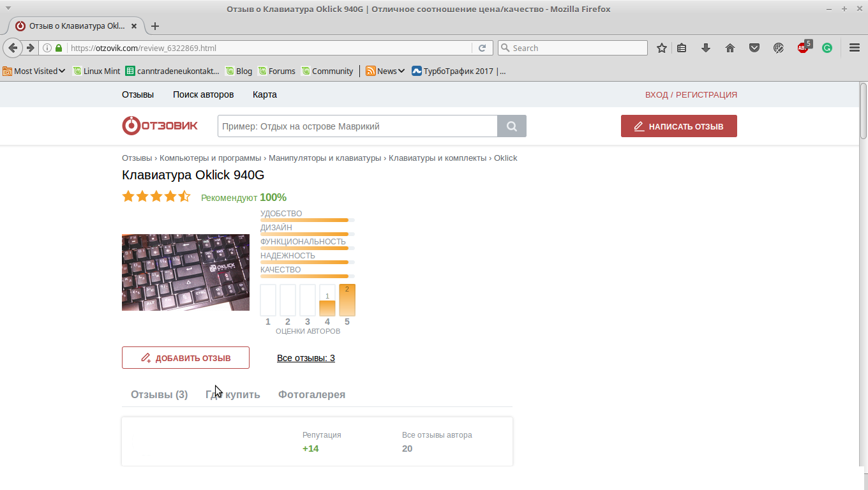Click the magnifier search button on Otzovik
Screen dimensions: 868x490
512,126
